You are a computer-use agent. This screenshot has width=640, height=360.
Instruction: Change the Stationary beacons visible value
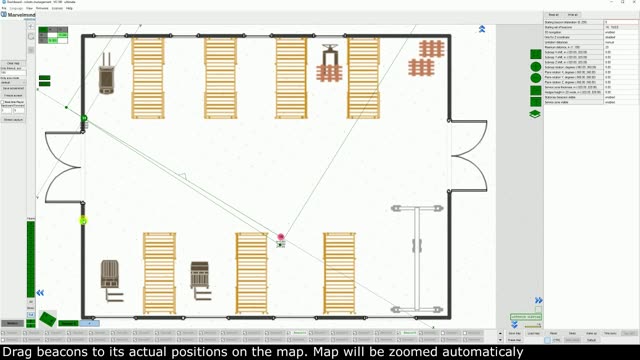(x=621, y=97)
